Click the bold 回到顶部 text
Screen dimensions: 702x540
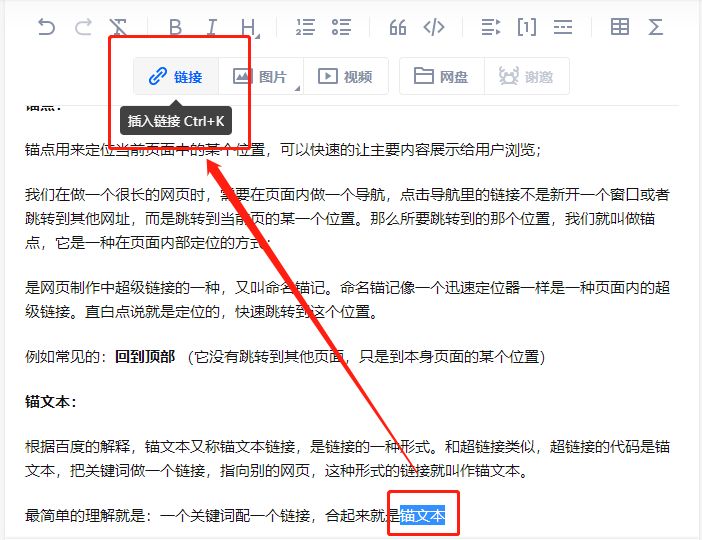[x=145, y=356]
